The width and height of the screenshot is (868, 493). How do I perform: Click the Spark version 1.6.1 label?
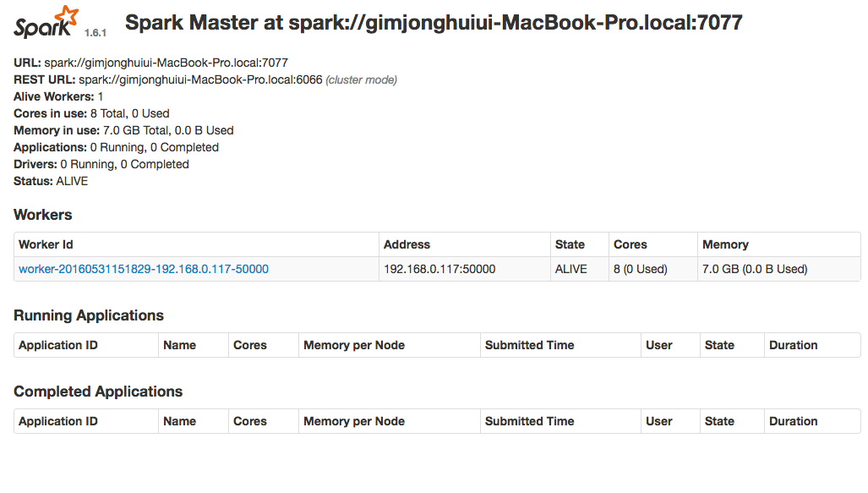(x=96, y=33)
